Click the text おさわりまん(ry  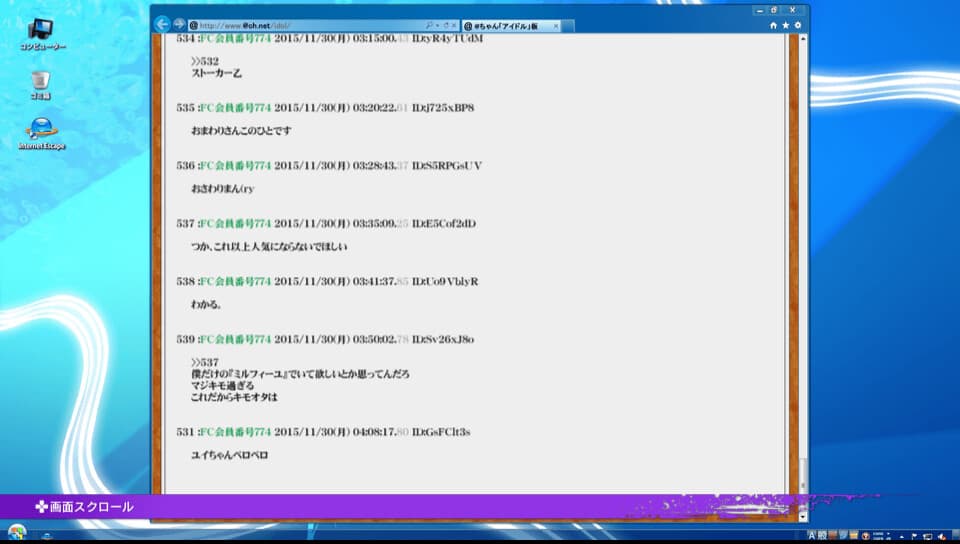(x=223, y=188)
